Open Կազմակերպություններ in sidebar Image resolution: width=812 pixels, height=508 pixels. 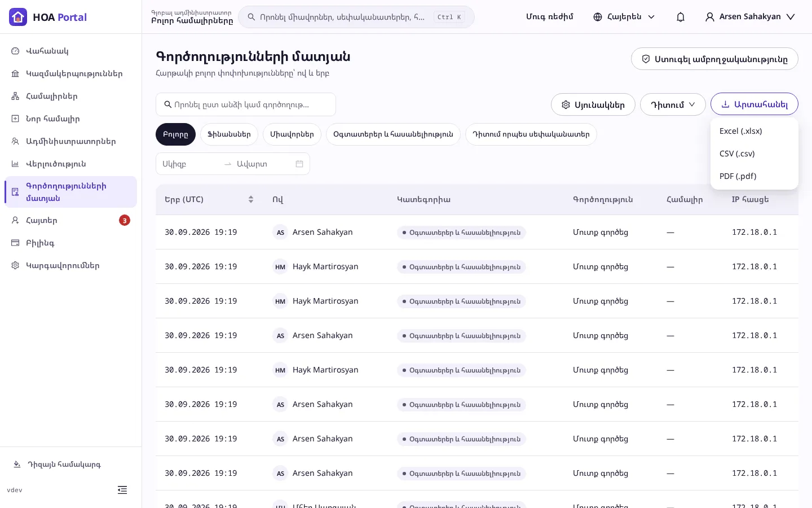click(70, 73)
